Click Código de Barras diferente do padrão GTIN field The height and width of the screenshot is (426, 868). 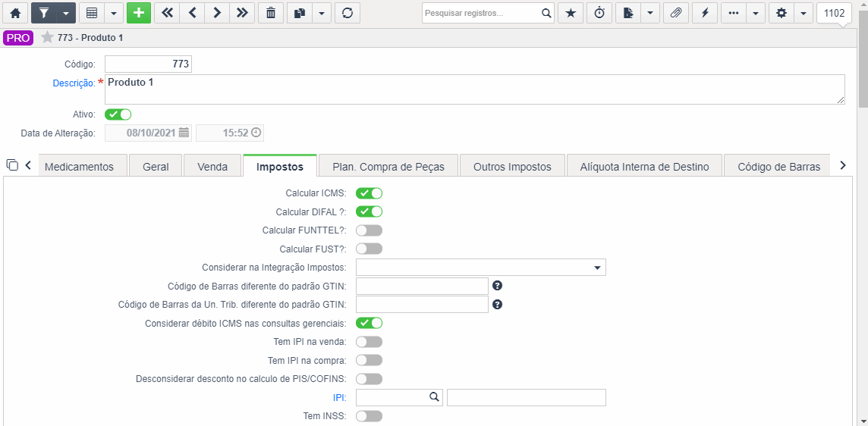(x=422, y=286)
